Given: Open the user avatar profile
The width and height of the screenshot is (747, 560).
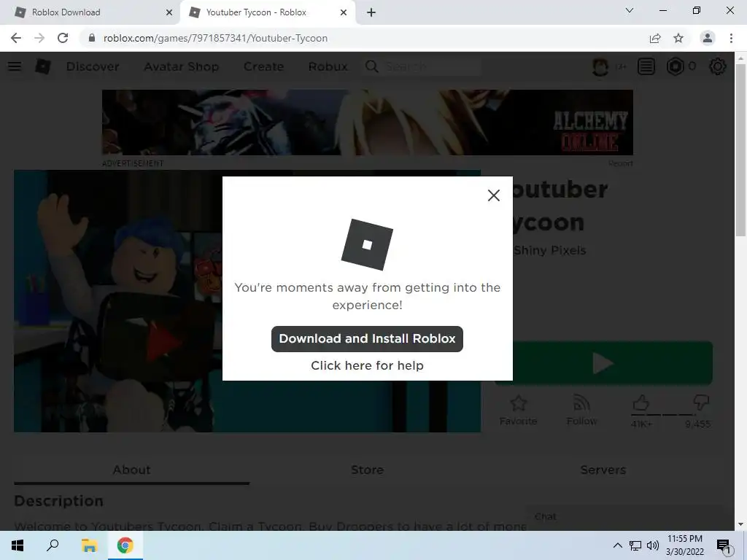Looking at the screenshot, I should pos(600,66).
